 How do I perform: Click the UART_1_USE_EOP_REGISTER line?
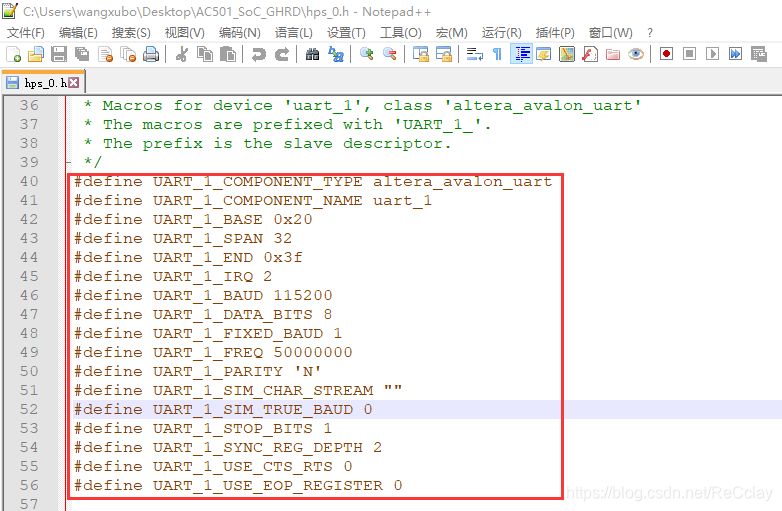(238, 485)
